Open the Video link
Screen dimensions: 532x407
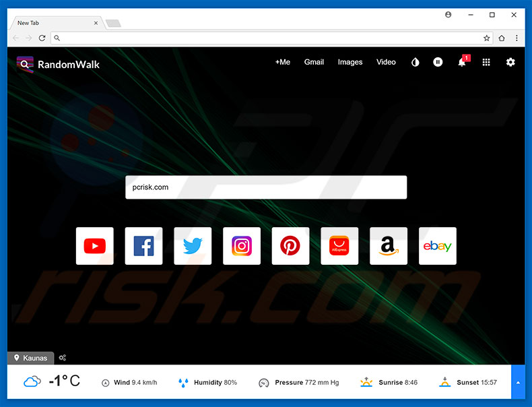(x=386, y=62)
